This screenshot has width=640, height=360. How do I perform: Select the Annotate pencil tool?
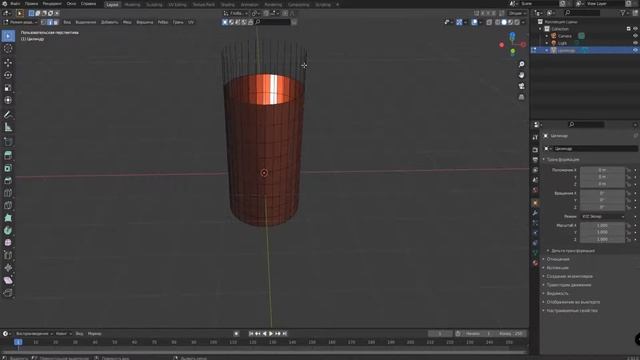(x=8, y=115)
